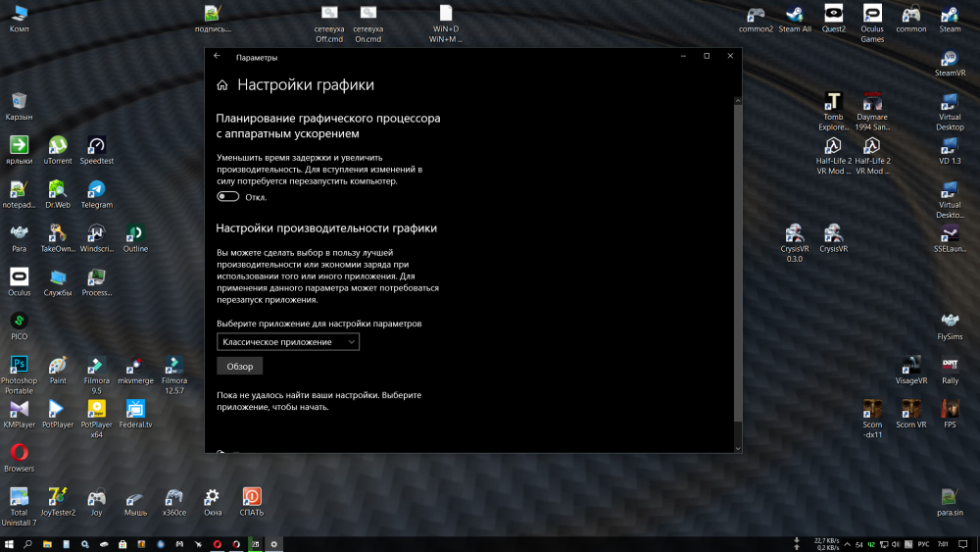This screenshot has height=552, width=980.
Task: Select the VisageVR desktop icon
Action: pyautogui.click(x=911, y=370)
